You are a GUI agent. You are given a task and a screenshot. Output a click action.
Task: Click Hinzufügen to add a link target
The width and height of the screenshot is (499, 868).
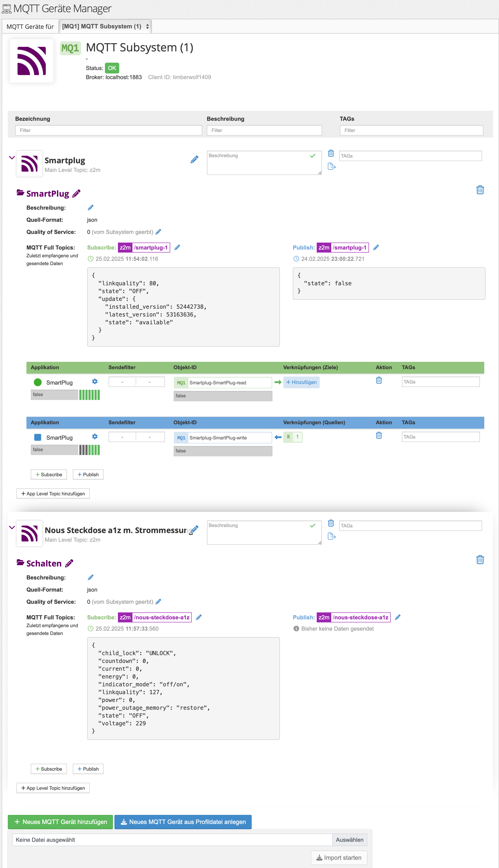click(x=301, y=382)
